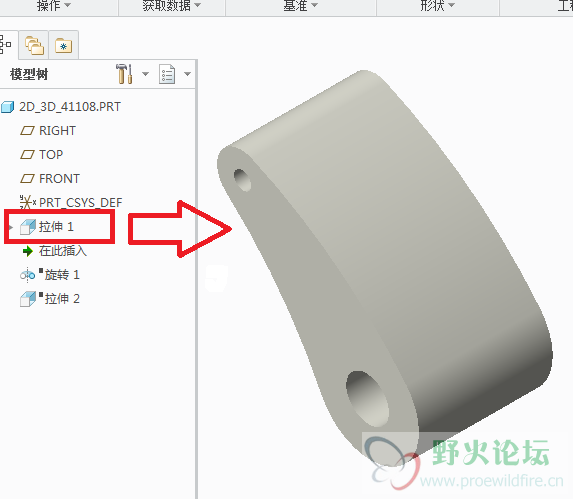
Task: Open the 基准 ribbon group menu
Action: (301, 5)
